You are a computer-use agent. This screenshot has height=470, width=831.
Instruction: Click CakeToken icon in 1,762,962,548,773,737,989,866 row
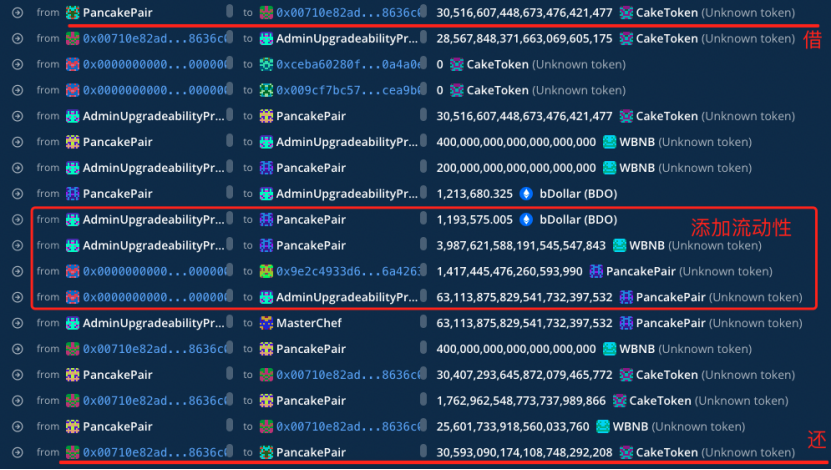coord(619,401)
